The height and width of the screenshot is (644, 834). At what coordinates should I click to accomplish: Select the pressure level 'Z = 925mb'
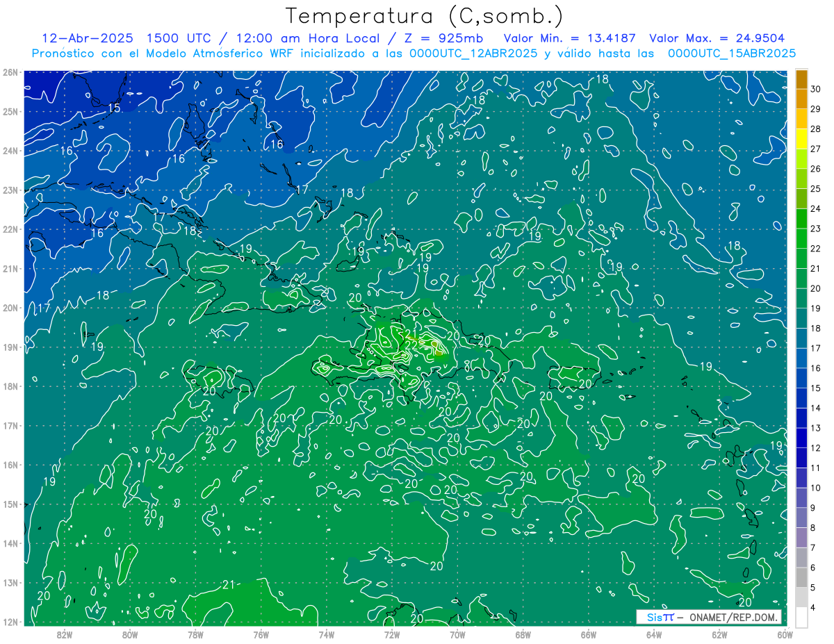click(x=442, y=38)
